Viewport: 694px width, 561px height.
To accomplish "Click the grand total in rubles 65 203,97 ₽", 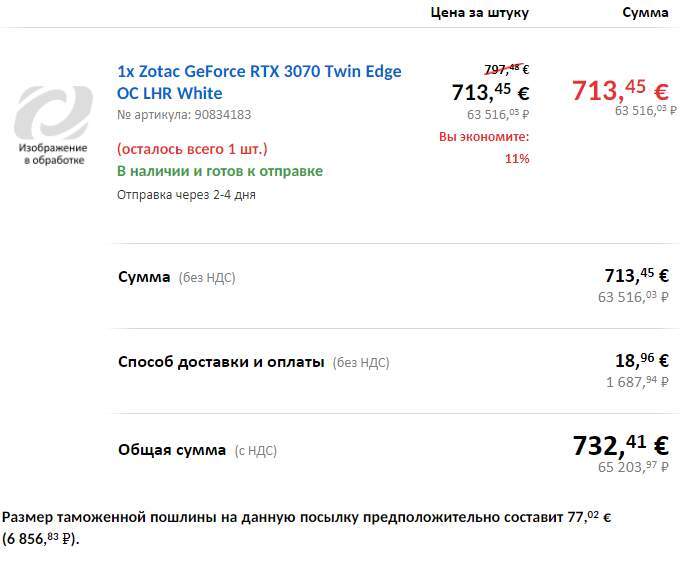I will click(x=633, y=467).
